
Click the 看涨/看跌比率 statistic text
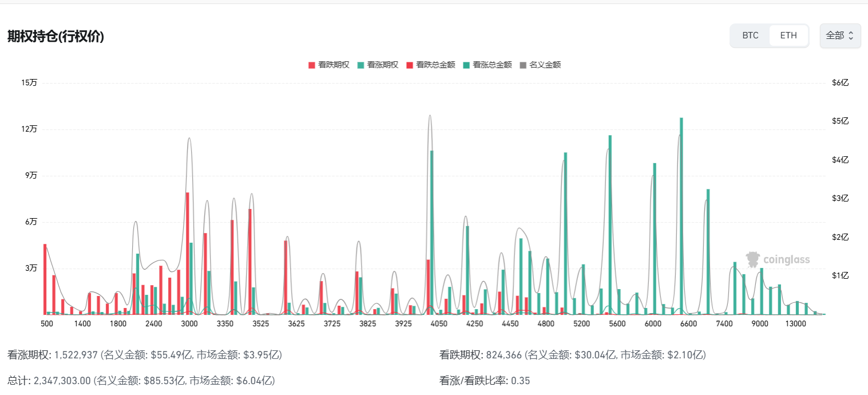(x=485, y=380)
